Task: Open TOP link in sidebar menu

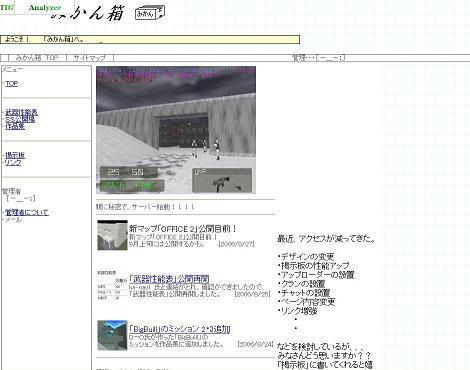Action: [x=12, y=84]
